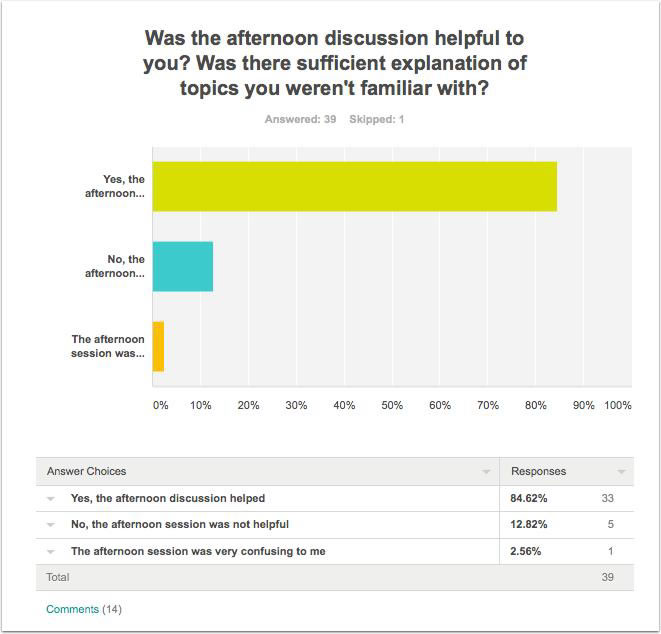This screenshot has width=661, height=634.
Task: Select the 'Yes, the afternoon discussion helped' row
Action: tap(335, 498)
